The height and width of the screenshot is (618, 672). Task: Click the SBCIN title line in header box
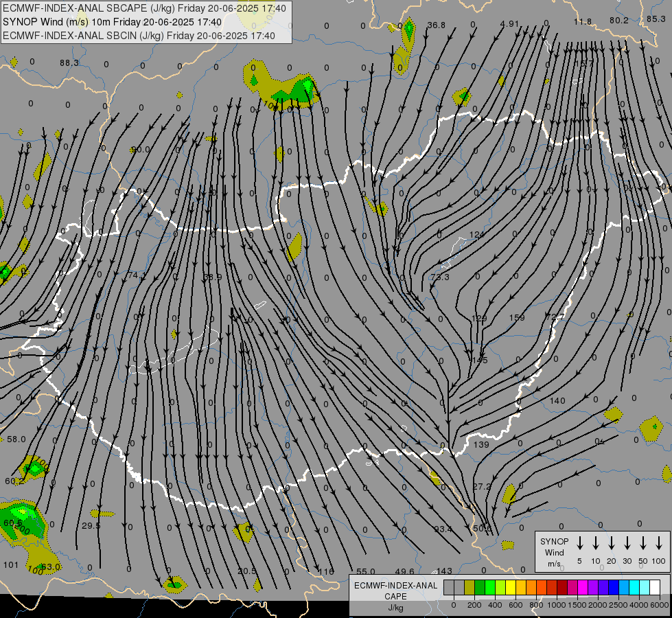click(139, 36)
